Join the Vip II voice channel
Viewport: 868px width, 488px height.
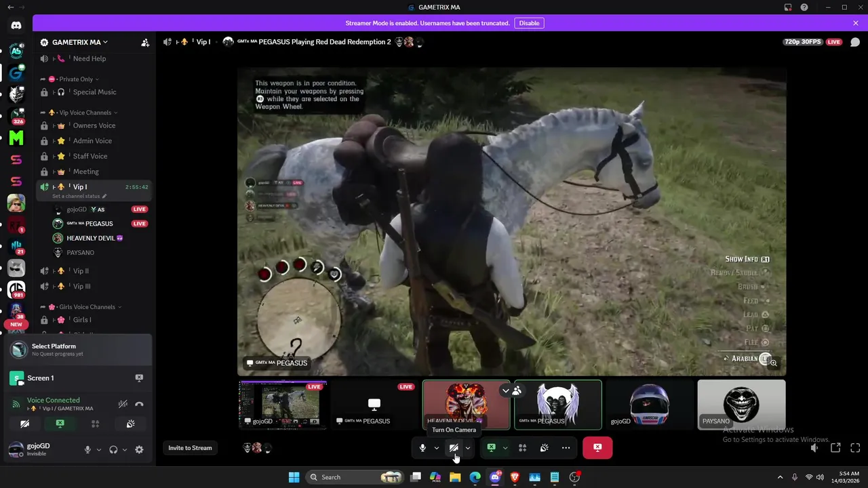tap(94, 271)
